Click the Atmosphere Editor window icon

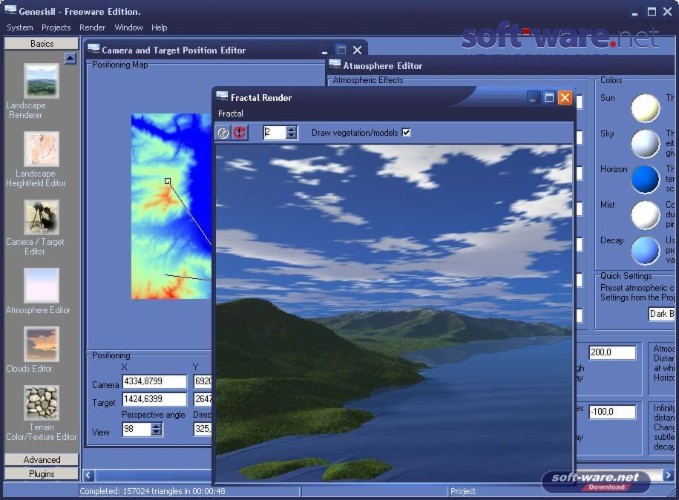(x=335, y=64)
